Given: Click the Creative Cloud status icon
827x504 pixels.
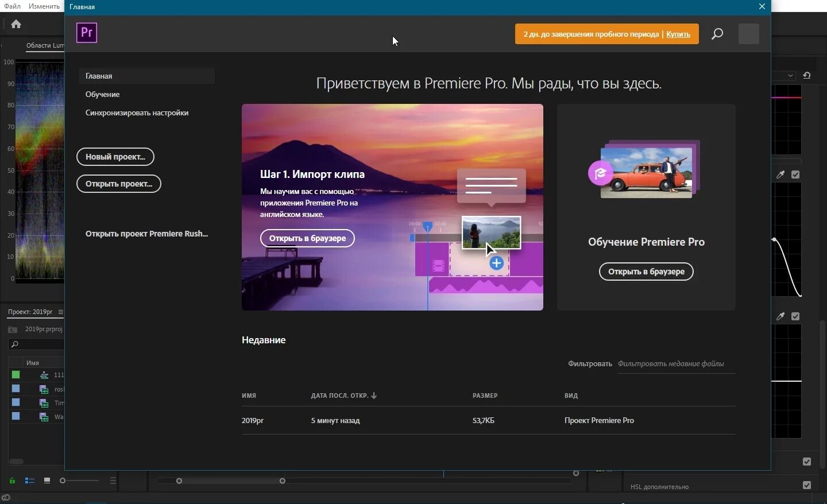Looking at the screenshot, I should pos(6,498).
